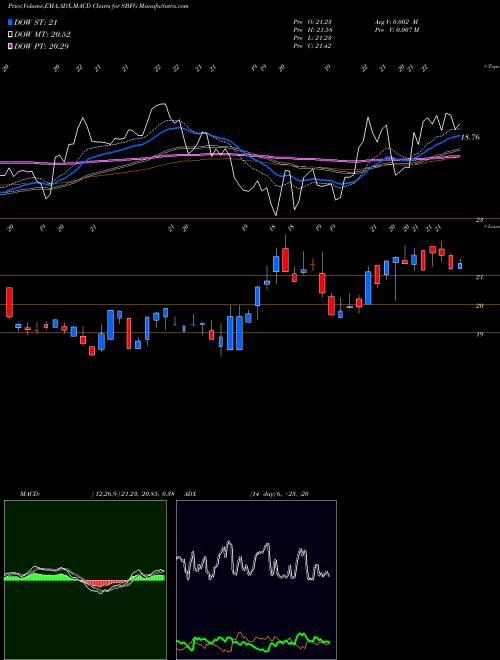Click the first red candlestick at far left
Screen dimensions: 500x660
pos(9,302)
